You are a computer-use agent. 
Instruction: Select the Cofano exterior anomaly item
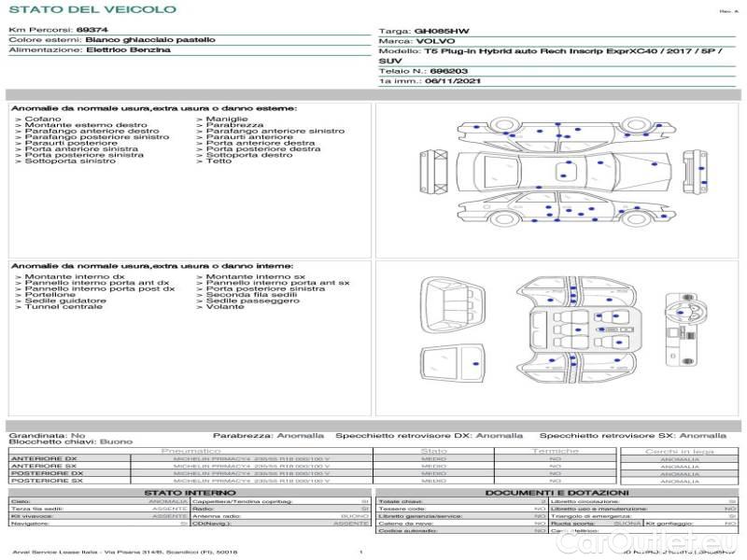(x=43, y=119)
